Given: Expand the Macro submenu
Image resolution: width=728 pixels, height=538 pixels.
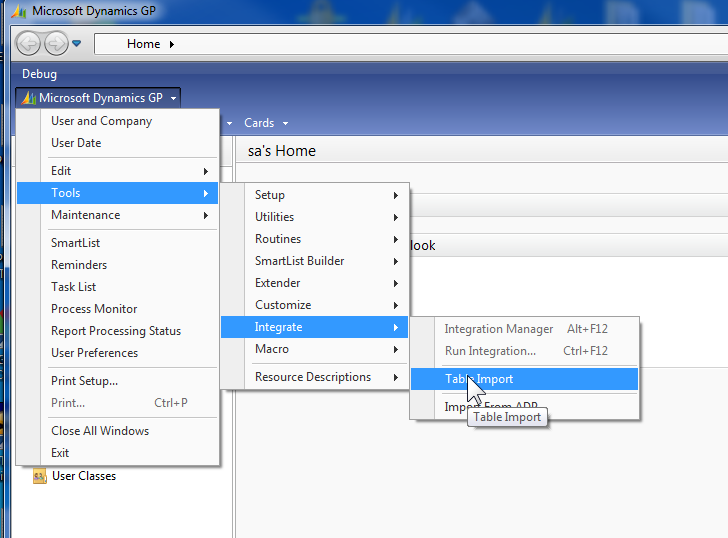Looking at the screenshot, I should pos(314,349).
